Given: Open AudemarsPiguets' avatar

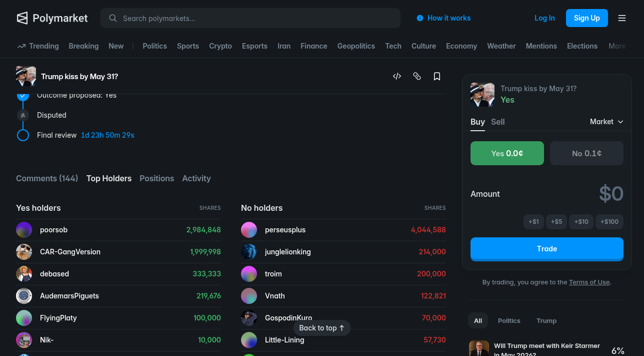Looking at the screenshot, I should coord(24,296).
